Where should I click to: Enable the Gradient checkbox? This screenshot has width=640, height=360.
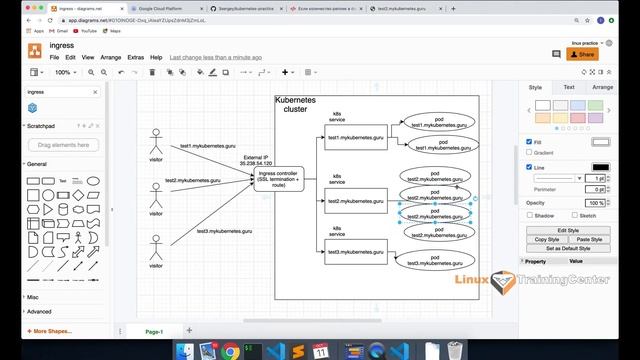point(529,152)
